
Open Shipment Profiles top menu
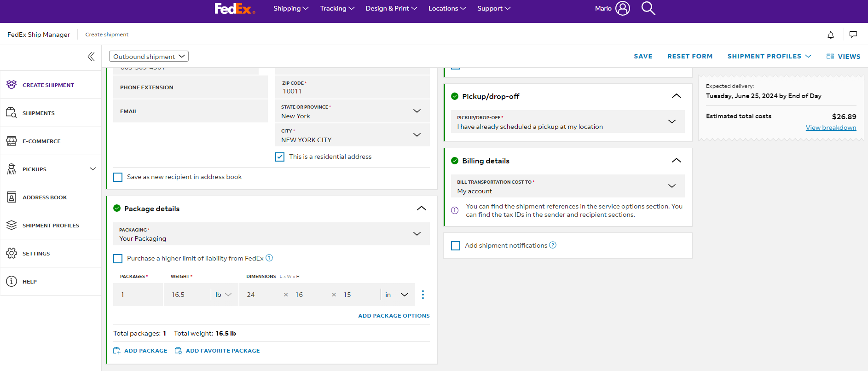point(769,56)
